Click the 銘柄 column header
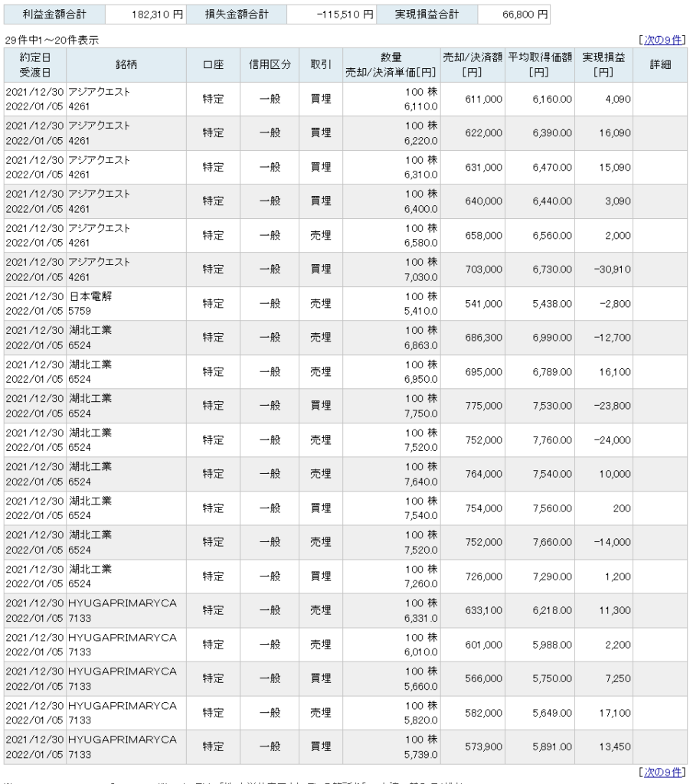This screenshot has height=784, width=690. coord(126,65)
